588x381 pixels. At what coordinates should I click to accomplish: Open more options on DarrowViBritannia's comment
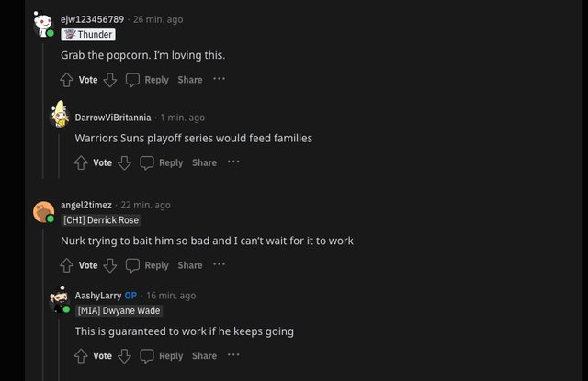coord(233,162)
